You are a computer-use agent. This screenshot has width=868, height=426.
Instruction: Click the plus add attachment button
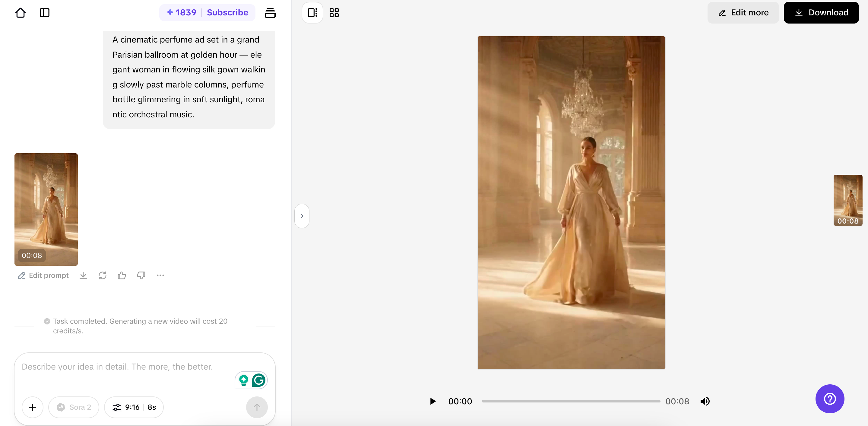pos(33,407)
